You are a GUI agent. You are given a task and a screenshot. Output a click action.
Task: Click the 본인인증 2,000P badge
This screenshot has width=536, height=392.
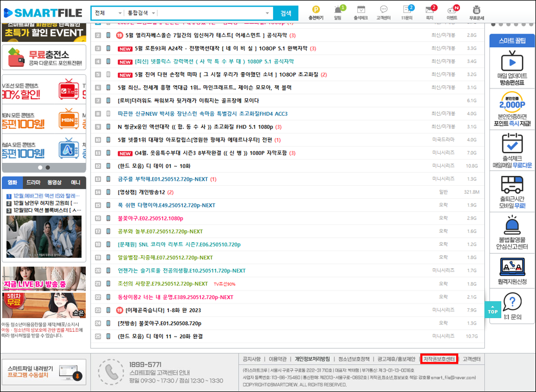tap(512, 102)
